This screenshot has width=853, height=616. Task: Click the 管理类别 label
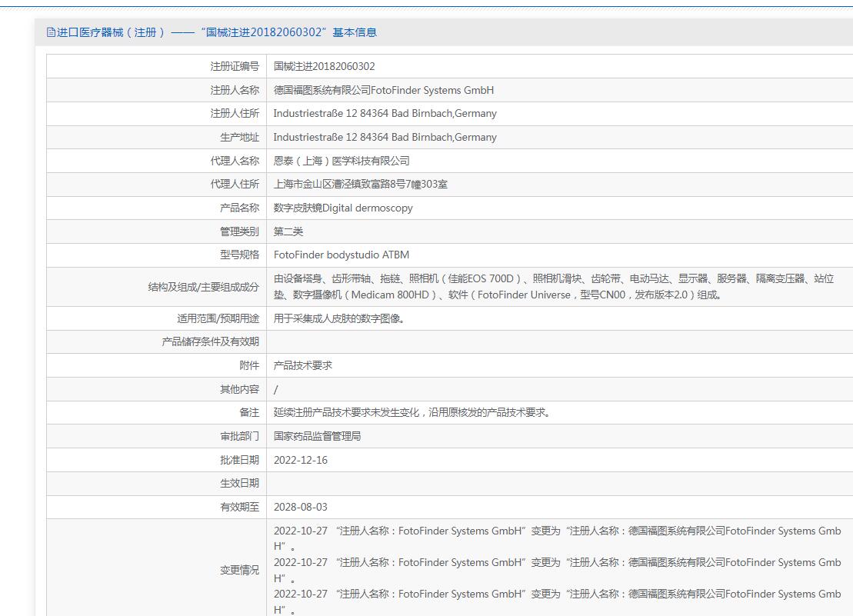[x=239, y=231]
